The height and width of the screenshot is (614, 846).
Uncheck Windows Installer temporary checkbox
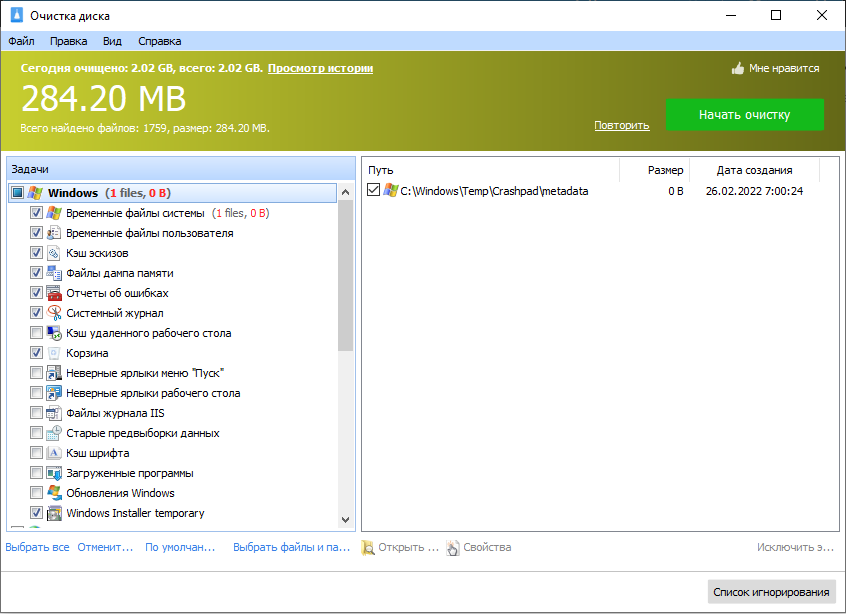tap(36, 512)
